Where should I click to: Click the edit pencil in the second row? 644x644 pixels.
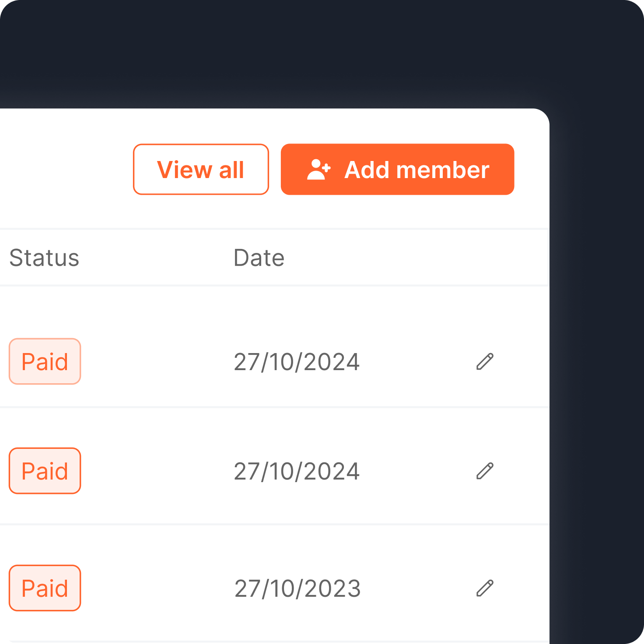485,471
